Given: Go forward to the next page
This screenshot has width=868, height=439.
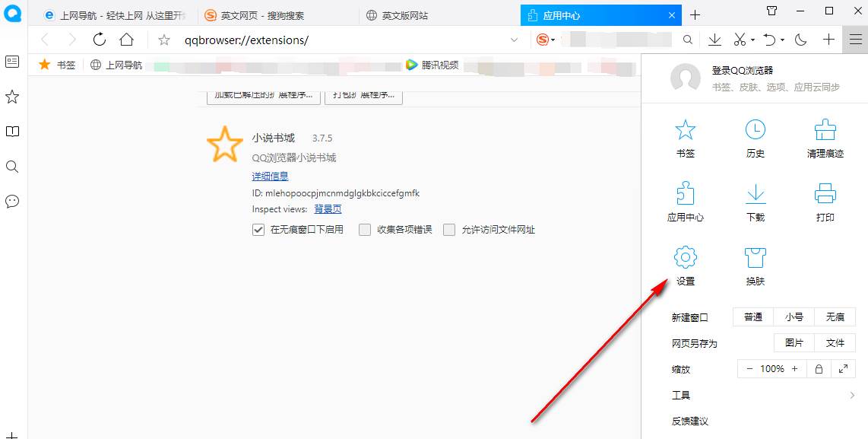Looking at the screenshot, I should (72, 40).
